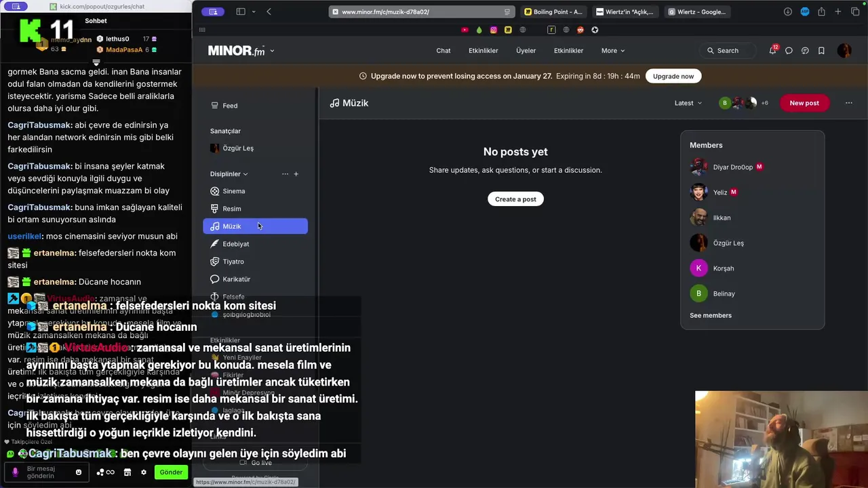
Task: Click the three-dot options menu on Müzik page
Action: point(849,103)
